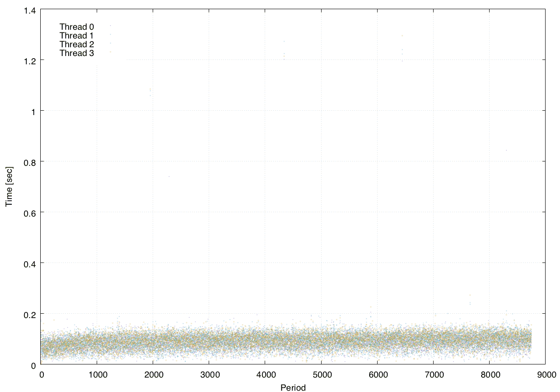Image resolution: width=560 pixels, height=392 pixels.
Task: Click the 1000 x-axis tick label
Action: [97, 374]
